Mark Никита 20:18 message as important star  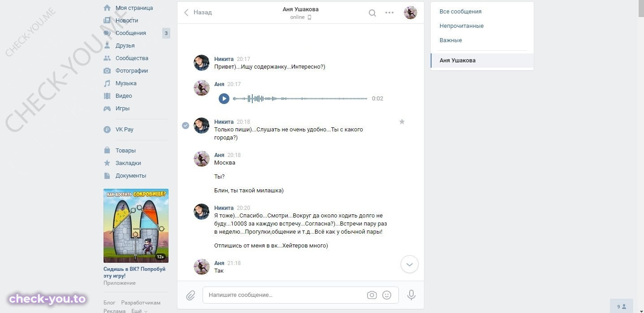pos(402,122)
